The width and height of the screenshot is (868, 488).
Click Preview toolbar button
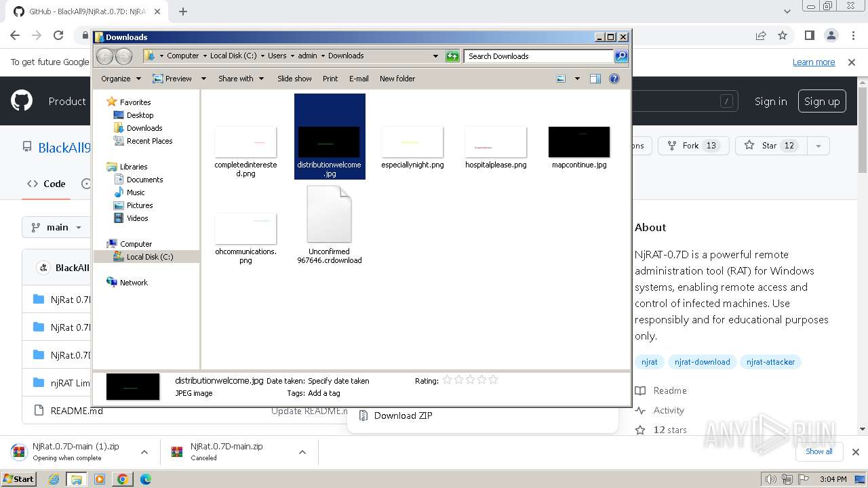pos(172,79)
